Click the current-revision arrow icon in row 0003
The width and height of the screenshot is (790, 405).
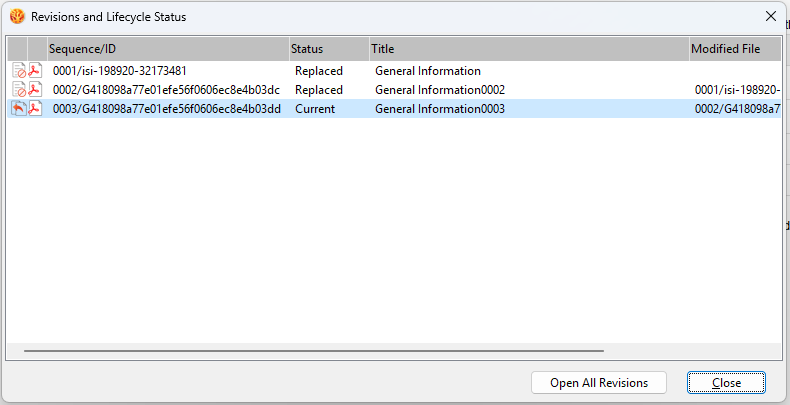(x=19, y=109)
